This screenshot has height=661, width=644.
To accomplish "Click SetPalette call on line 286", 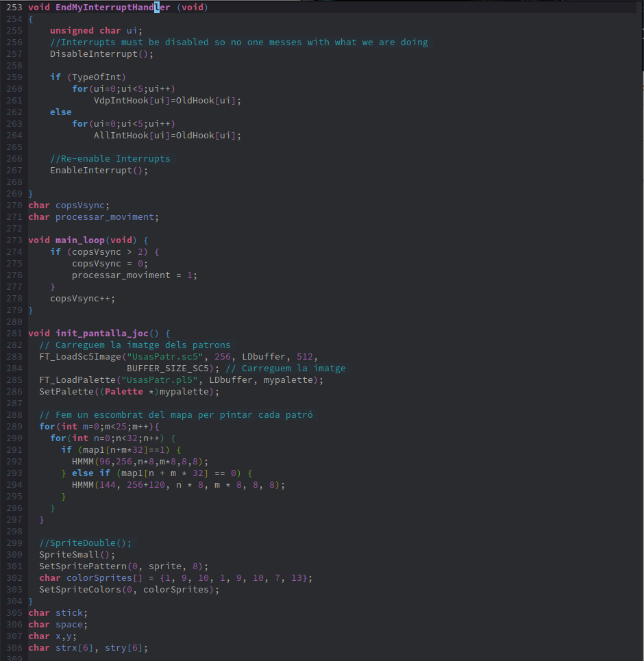I will pyautogui.click(x=129, y=392).
